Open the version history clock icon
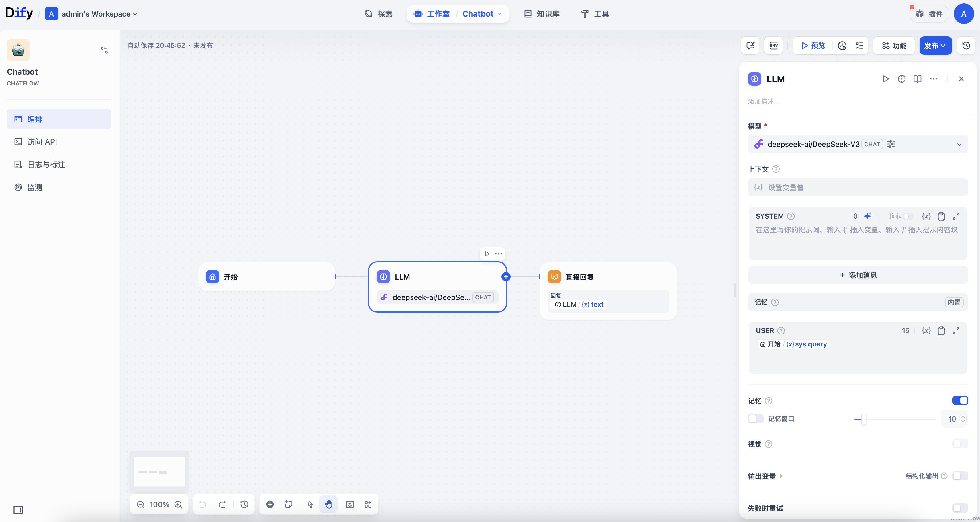Viewport: 980px width, 522px height. pos(966,46)
